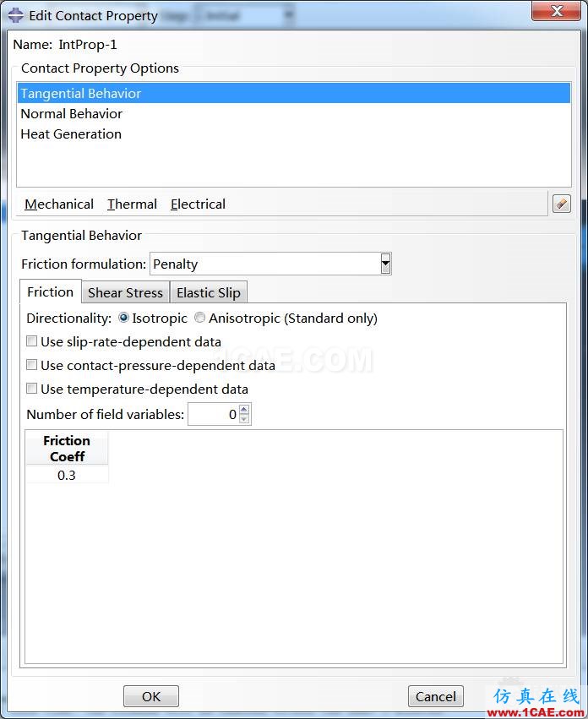Switch to the Friction tab
This screenshot has height=719, width=588.
[x=51, y=291]
